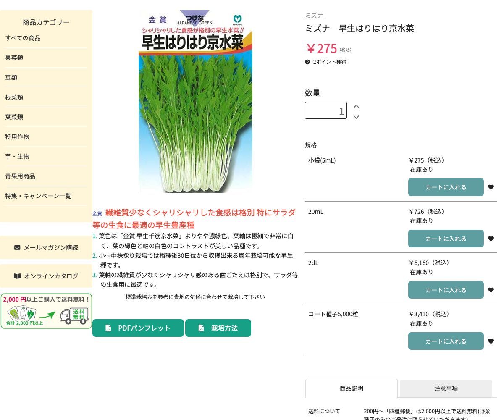Select the 商品説明 tab
Viewport: 504px width, 420px height.
coord(351,388)
